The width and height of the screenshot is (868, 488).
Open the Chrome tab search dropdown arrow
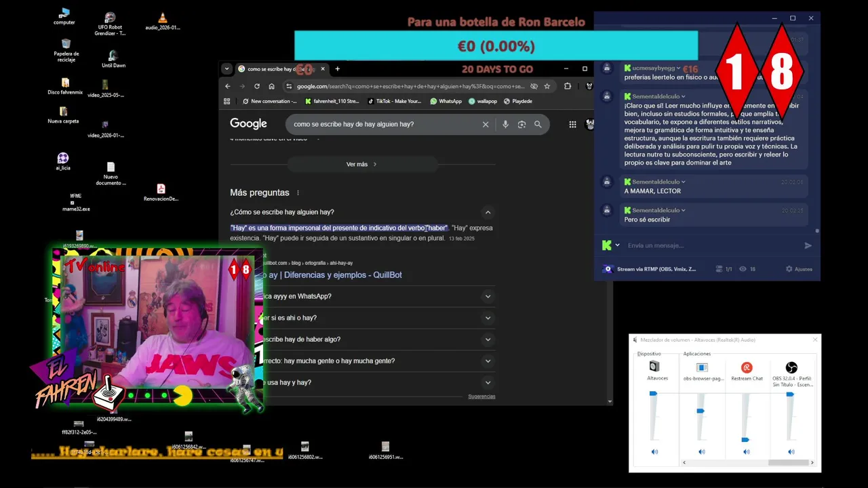pos(227,68)
